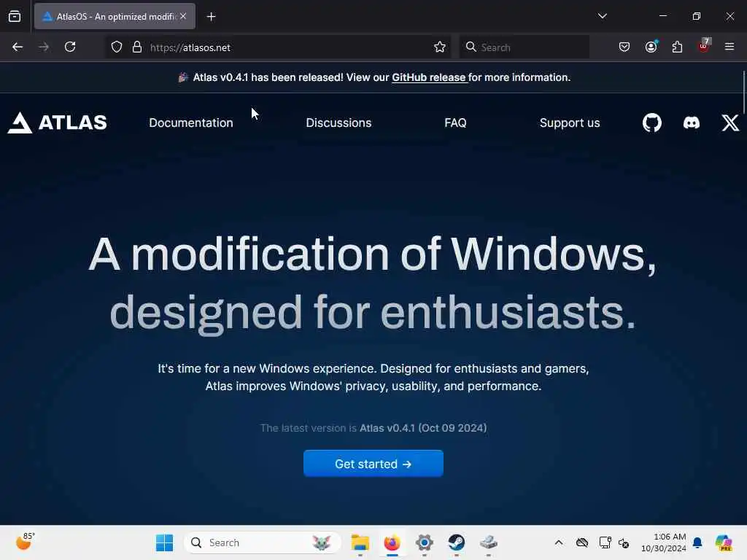Open the weather widget showing 85°
747x560 pixels.
coord(24,542)
